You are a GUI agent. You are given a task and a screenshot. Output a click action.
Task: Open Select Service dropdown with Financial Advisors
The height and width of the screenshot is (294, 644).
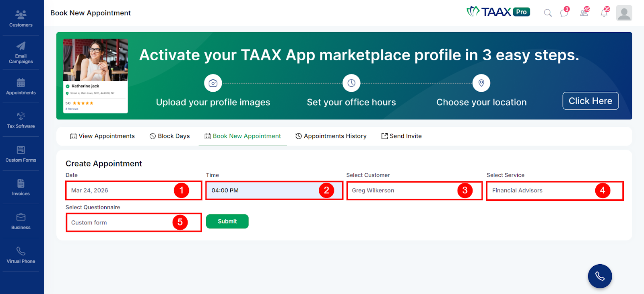555,191
